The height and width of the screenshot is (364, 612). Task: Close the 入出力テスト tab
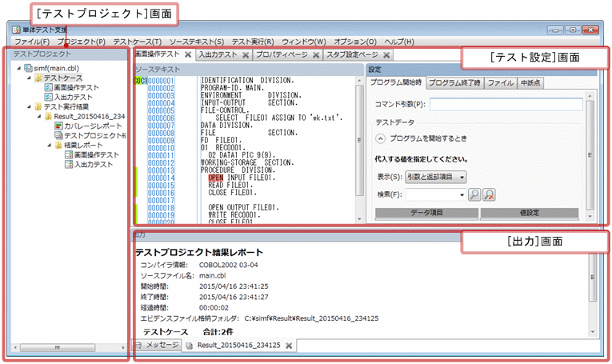coord(246,55)
